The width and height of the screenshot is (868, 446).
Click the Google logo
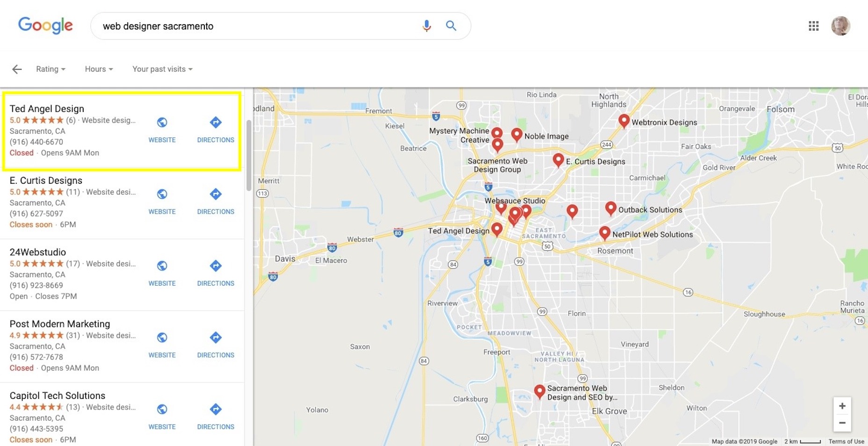45,25
